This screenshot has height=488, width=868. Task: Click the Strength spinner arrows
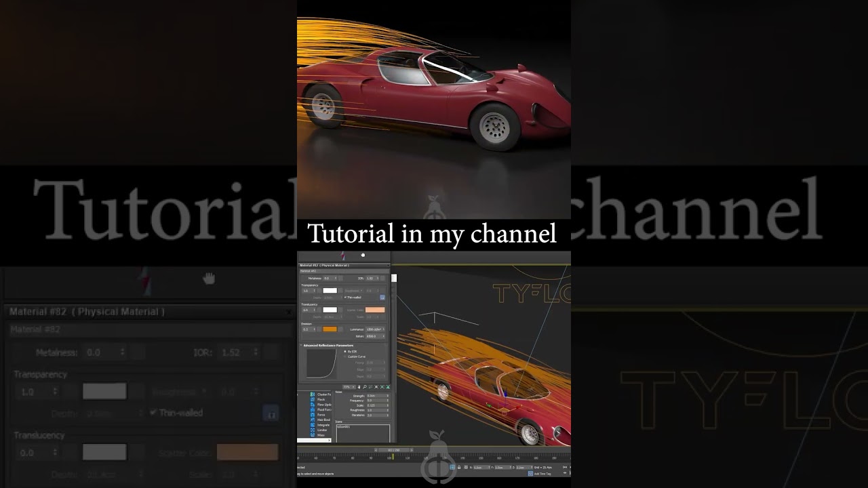tap(387, 396)
